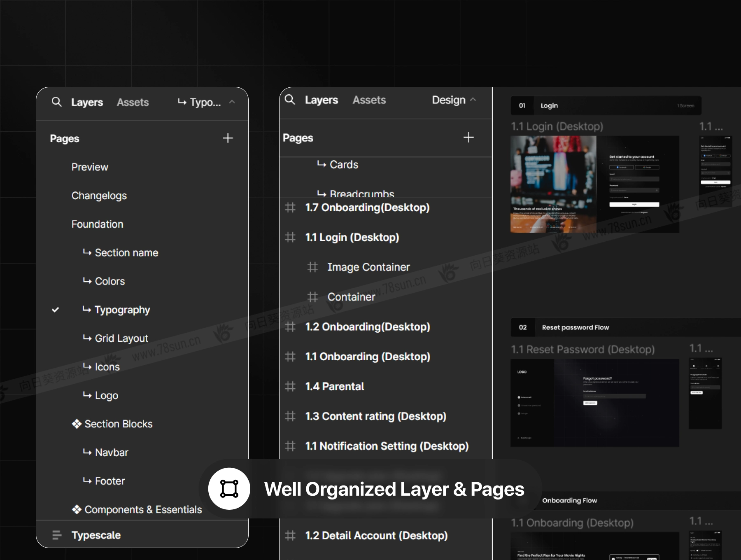The height and width of the screenshot is (560, 741).
Task: Open the Components & Essentials page group
Action: point(142,509)
